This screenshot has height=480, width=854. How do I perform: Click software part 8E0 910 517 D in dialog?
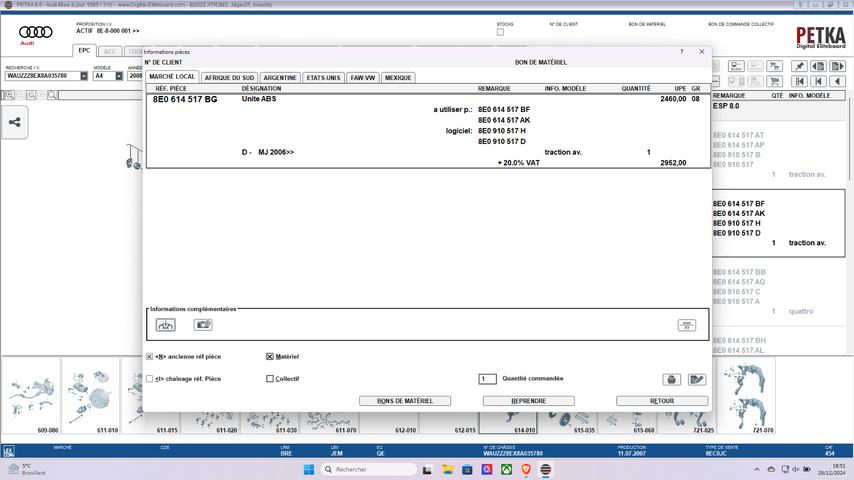click(502, 142)
